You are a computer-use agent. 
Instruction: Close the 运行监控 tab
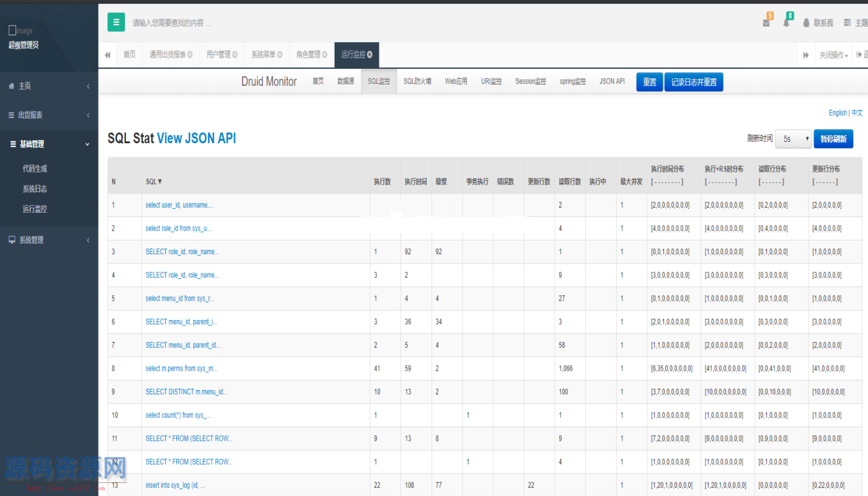click(370, 55)
